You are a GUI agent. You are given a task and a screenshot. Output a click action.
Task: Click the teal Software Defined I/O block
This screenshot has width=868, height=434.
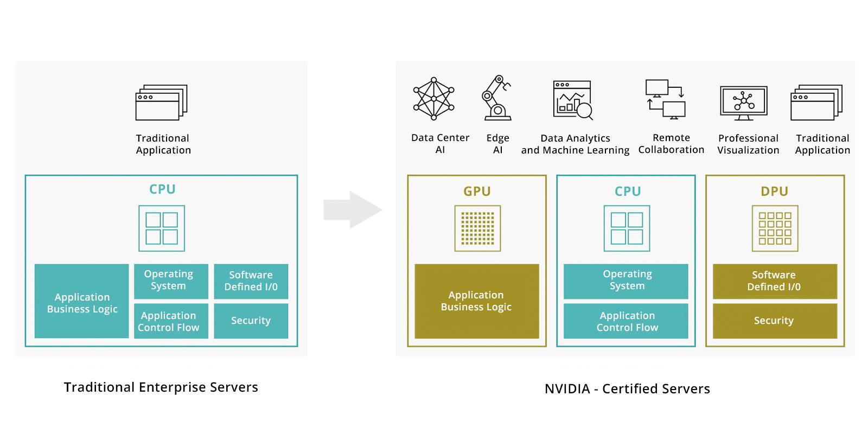251,282
